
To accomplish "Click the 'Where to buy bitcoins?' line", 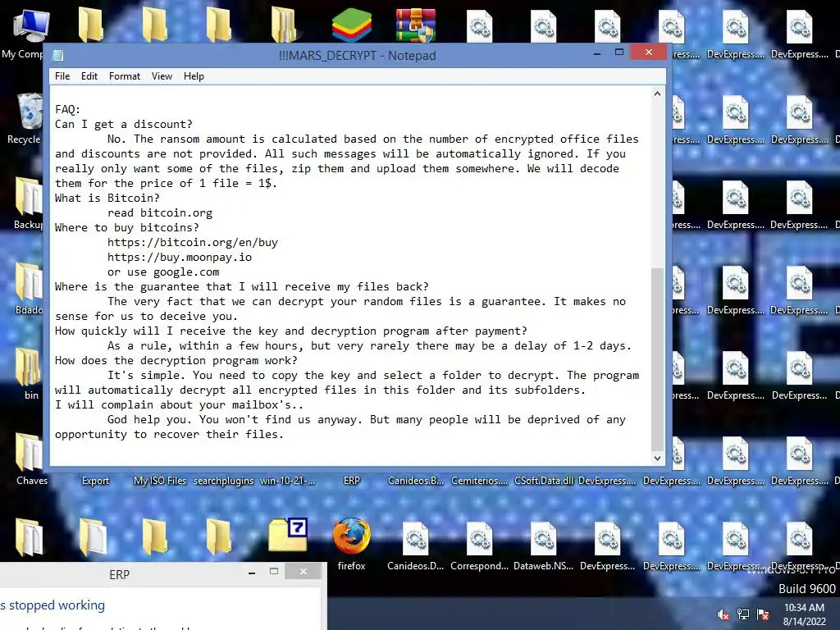I will coord(126,228).
